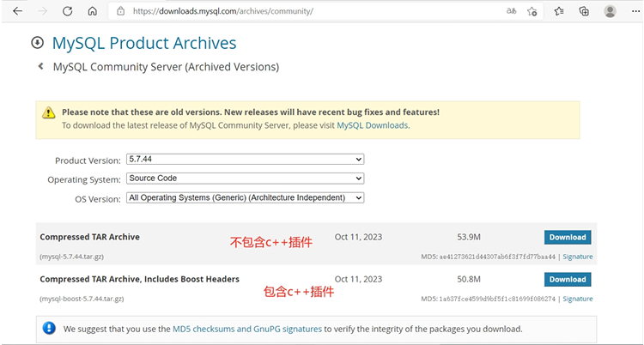The height and width of the screenshot is (345, 644).
Task: Open Signature link for mysql-5.7.44.tar.gz
Action: point(578,257)
